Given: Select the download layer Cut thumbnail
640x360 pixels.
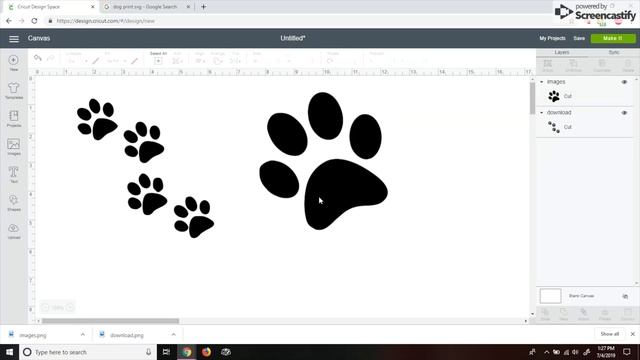Looking at the screenshot, I should click(x=554, y=127).
